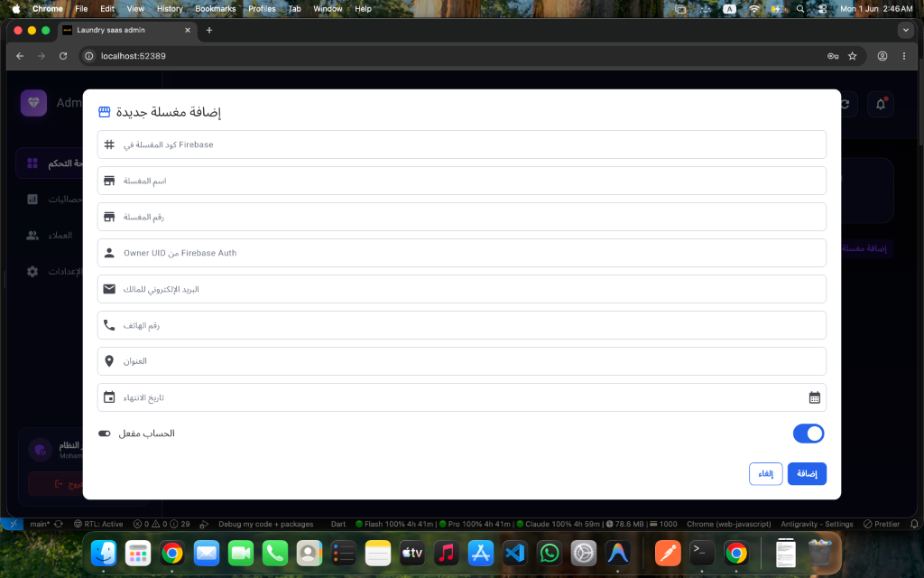Click Dart label in the status bar

coord(338,524)
